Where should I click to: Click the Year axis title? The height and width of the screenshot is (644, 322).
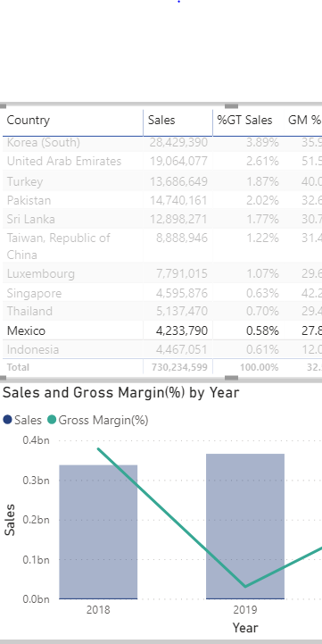pos(245,628)
